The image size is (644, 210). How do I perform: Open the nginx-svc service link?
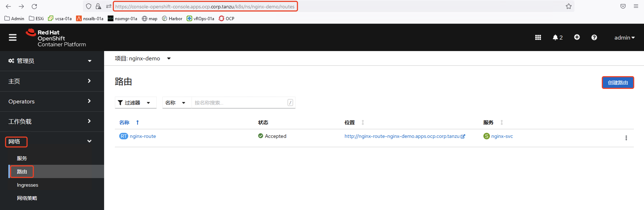[502, 136]
